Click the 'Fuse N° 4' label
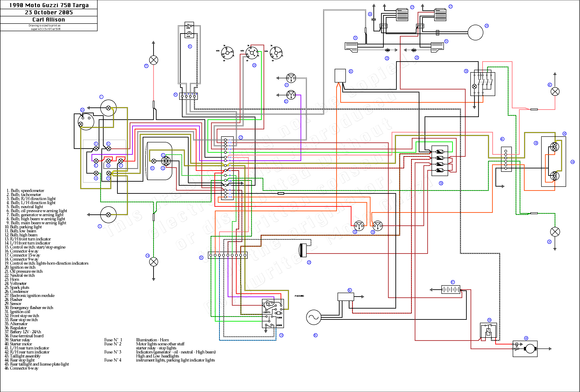Image resolution: width=580 pixels, height=392 pixels. coord(113,360)
